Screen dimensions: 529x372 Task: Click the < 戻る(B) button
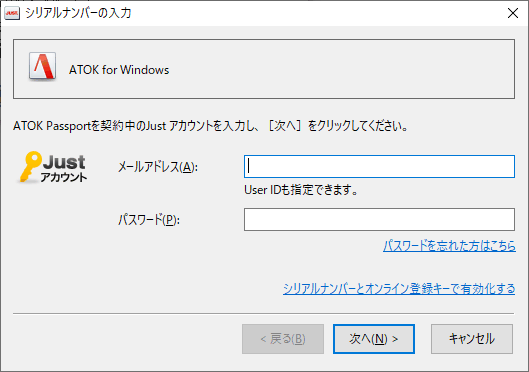[x=283, y=339]
